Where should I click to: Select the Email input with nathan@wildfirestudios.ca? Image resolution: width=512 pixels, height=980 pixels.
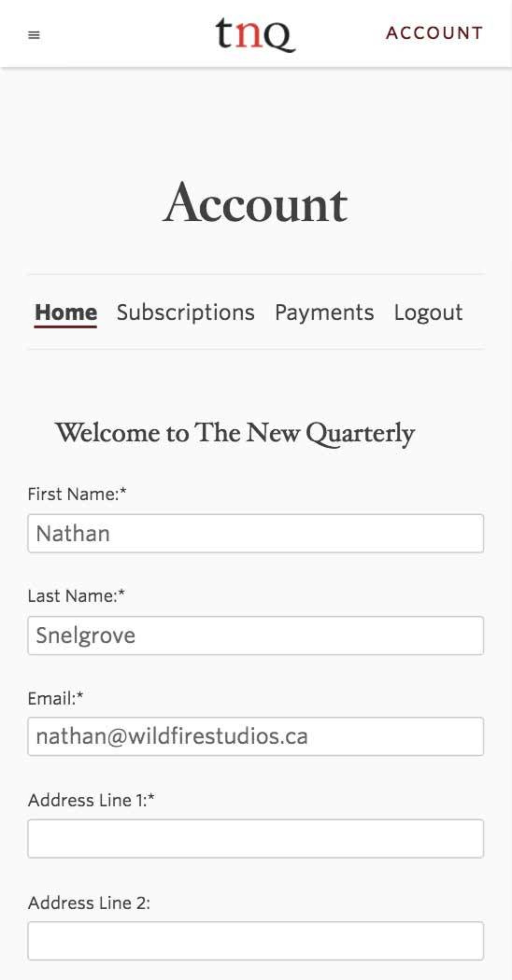coord(256,736)
